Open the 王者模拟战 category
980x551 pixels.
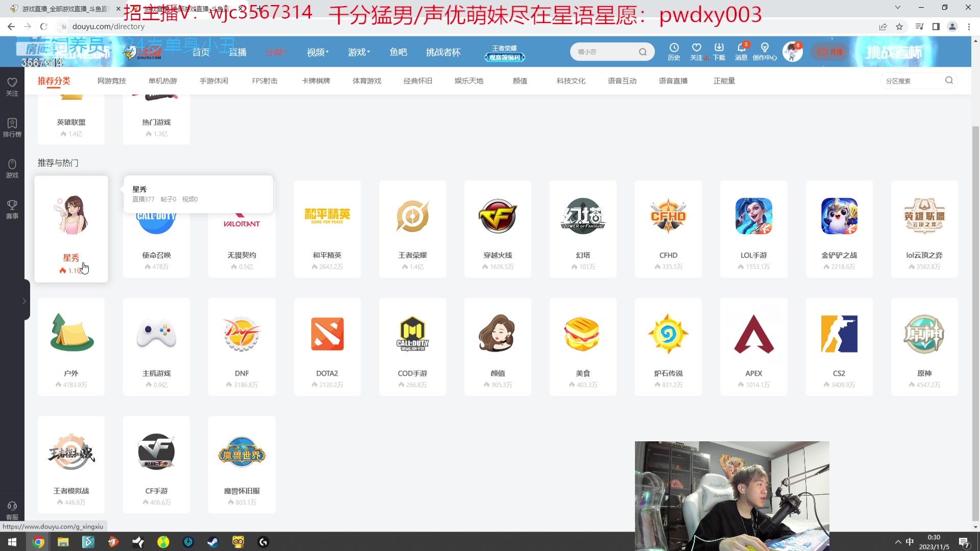pyautogui.click(x=71, y=465)
